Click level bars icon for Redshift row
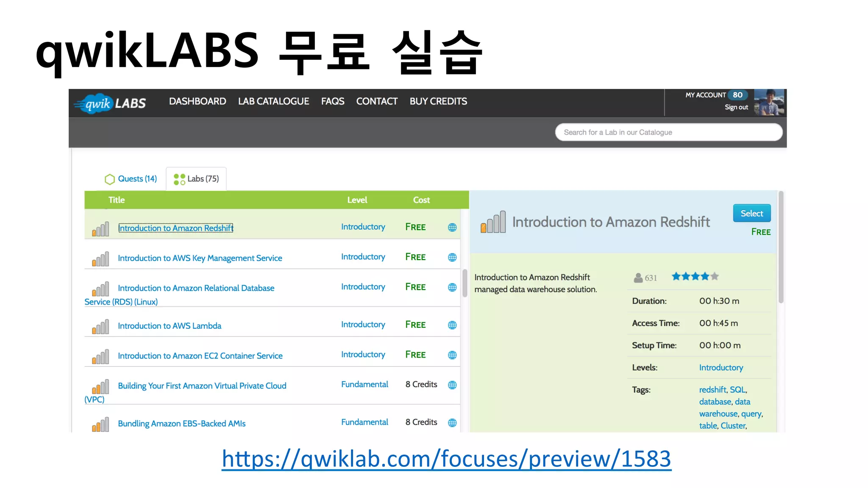Image resolution: width=868 pixels, height=488 pixels. [100, 229]
